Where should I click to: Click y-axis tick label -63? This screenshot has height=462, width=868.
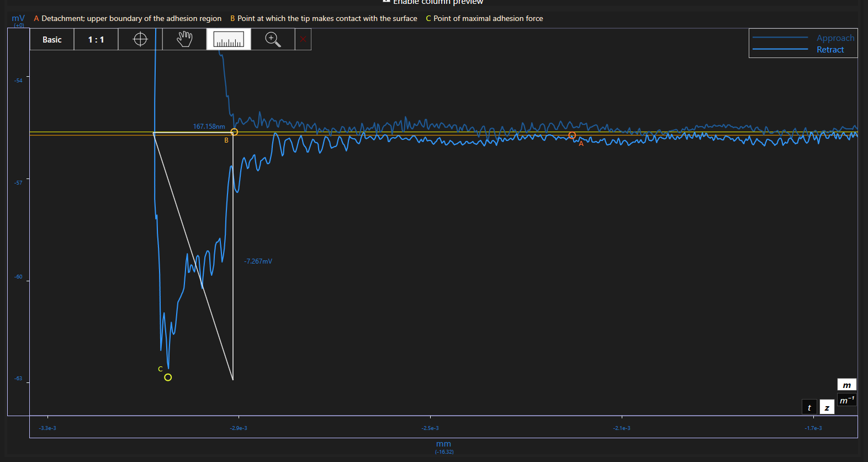pos(18,379)
